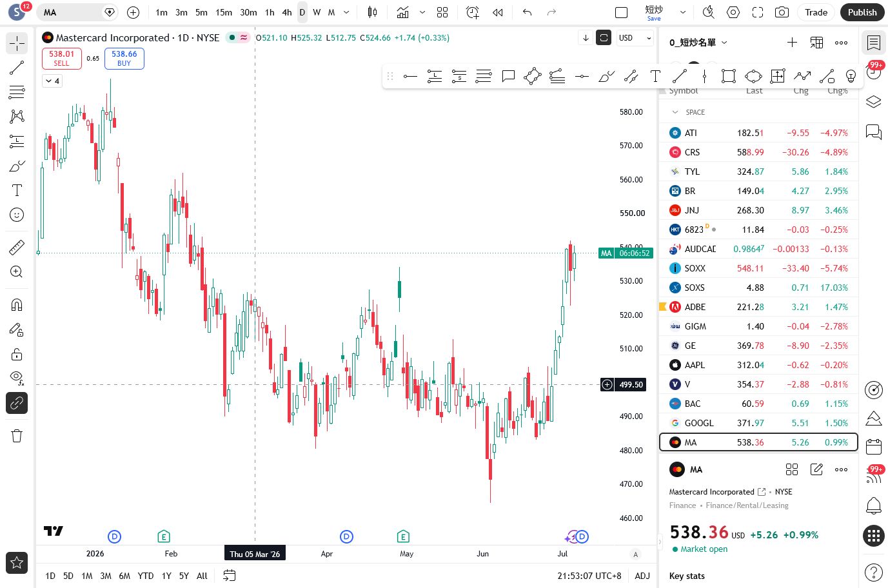Image resolution: width=888 pixels, height=588 pixels.
Task: Open the alerts bell panel
Action: click(x=874, y=505)
